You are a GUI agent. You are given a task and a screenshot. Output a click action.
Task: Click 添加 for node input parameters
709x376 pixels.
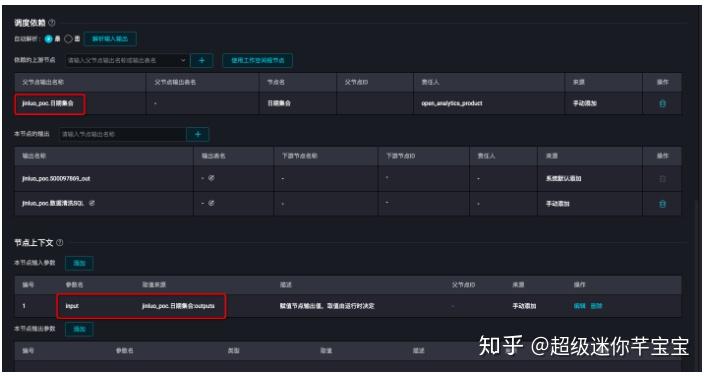coord(79,263)
